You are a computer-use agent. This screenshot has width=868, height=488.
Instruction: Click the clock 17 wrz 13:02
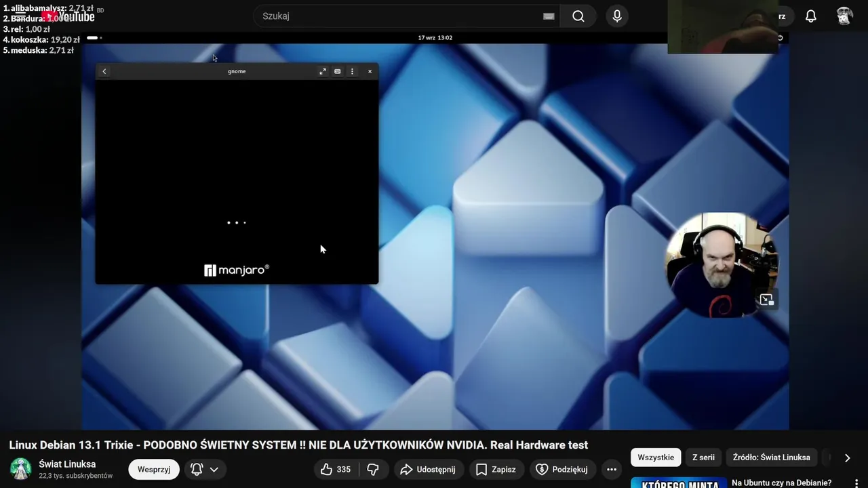tap(435, 38)
